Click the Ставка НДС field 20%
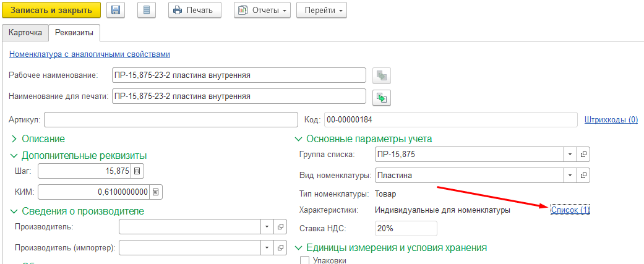 [x=406, y=229]
